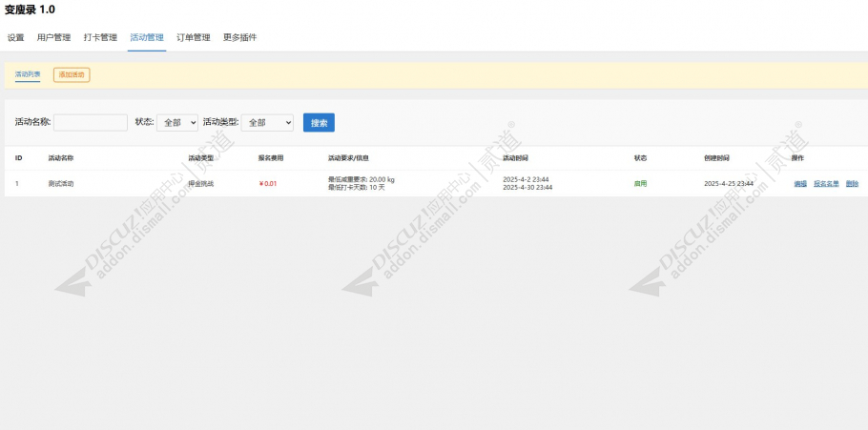Click the 活动类型 column header
This screenshot has height=430, width=868.
coord(200,158)
